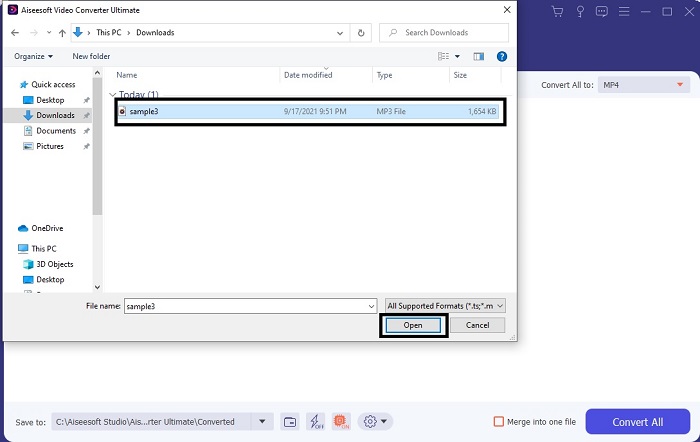The image size is (700, 442).
Task: Toggle the GPU hardware acceleration icon
Action: click(341, 421)
